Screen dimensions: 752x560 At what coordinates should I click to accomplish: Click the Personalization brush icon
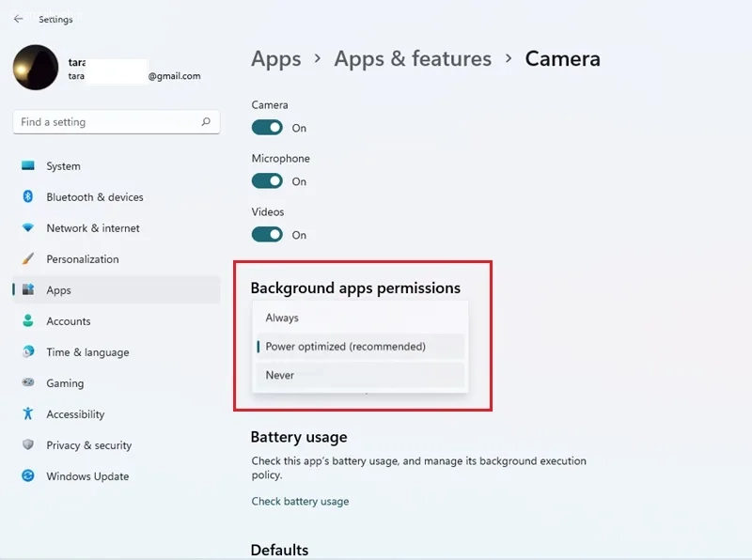coord(28,259)
